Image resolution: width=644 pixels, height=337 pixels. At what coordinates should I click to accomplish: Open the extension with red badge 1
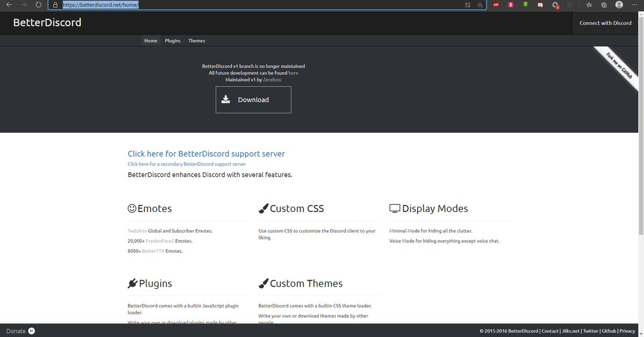point(555,5)
